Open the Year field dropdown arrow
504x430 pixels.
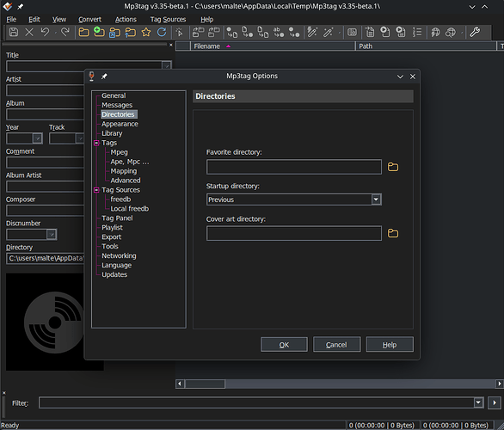[x=38, y=138]
